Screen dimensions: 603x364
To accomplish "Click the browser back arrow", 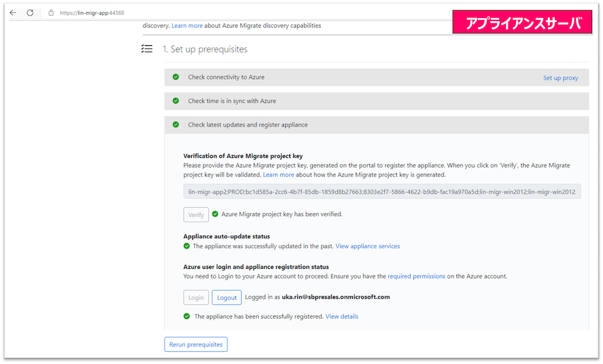I will pos(13,13).
